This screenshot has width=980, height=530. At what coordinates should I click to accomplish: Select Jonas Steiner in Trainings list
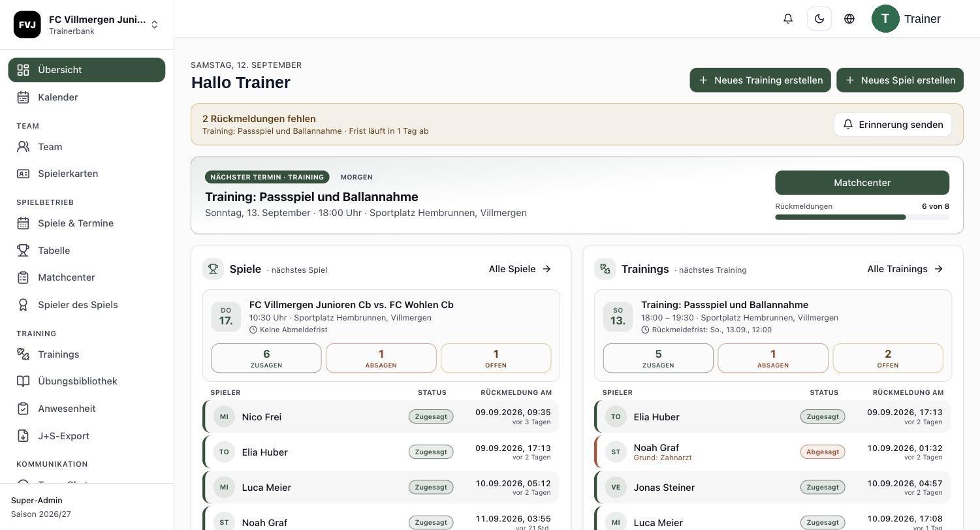click(773, 488)
